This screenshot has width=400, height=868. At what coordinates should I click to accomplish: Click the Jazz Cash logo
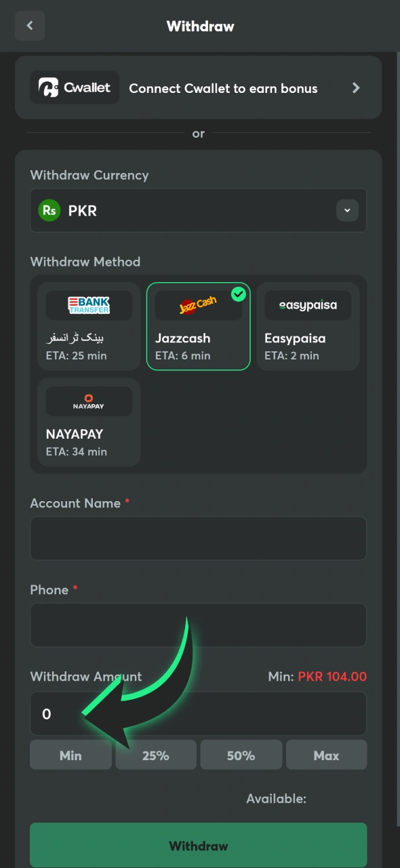pos(197,304)
